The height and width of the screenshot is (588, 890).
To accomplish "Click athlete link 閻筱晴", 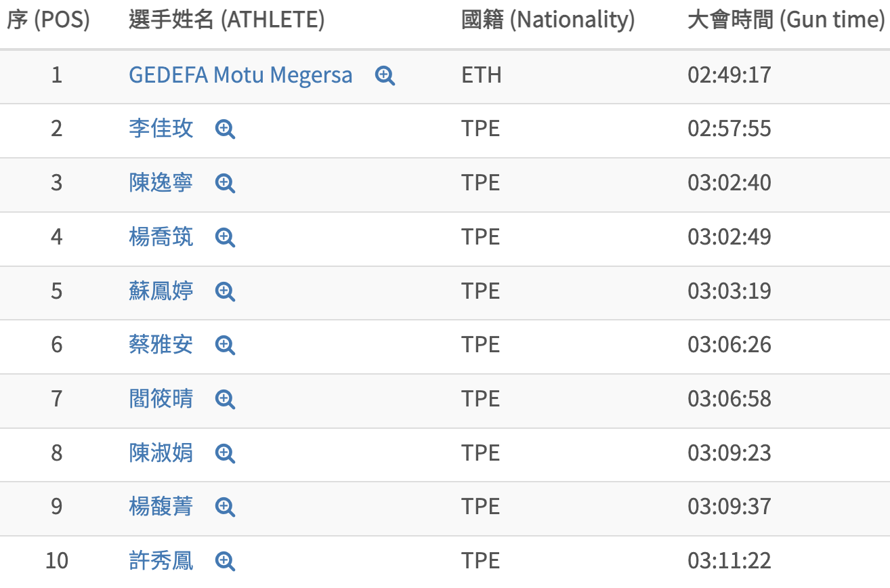I will point(161,399).
